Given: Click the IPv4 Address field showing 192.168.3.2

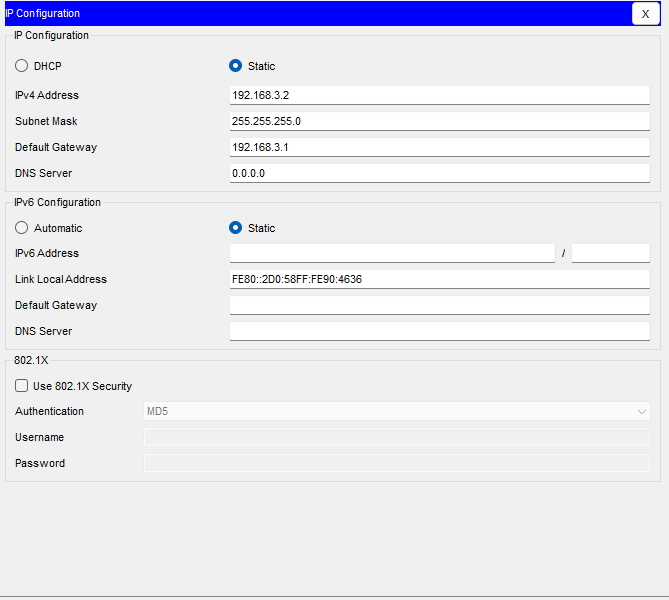Looking at the screenshot, I should click(x=439, y=95).
